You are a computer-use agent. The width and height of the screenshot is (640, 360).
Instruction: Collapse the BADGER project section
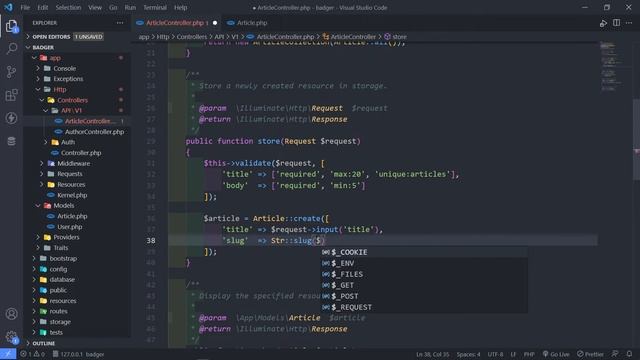tap(77, 47)
